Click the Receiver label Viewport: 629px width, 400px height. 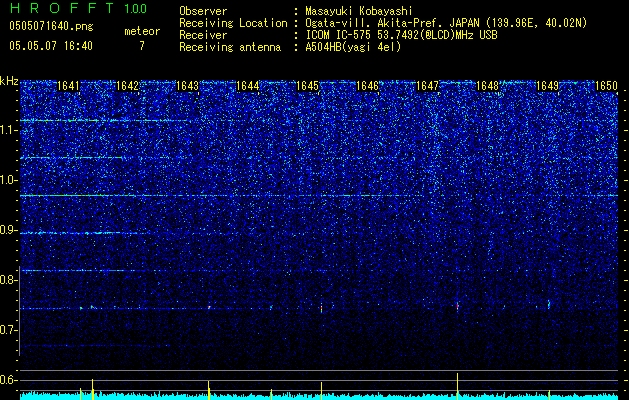point(203,35)
